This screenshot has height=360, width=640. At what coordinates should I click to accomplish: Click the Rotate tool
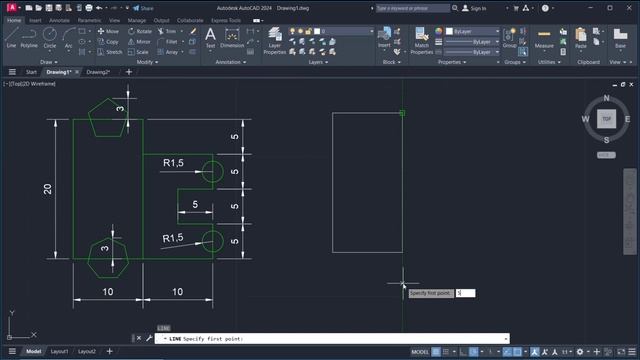coord(140,31)
